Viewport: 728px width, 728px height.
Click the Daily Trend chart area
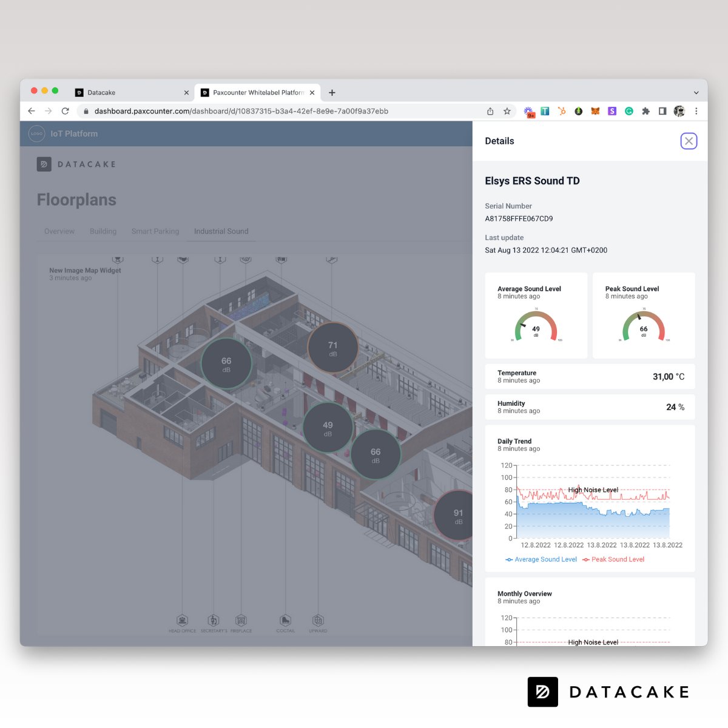point(593,502)
